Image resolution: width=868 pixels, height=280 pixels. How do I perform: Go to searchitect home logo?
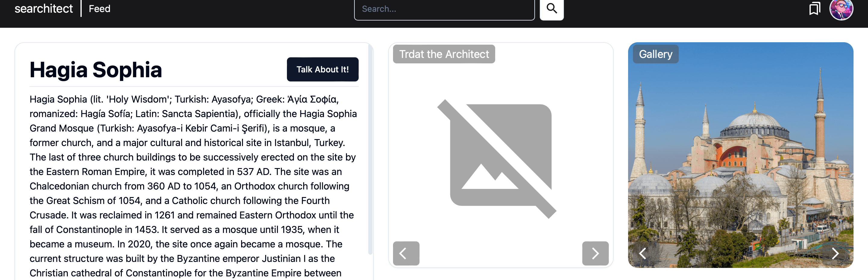[x=43, y=8]
